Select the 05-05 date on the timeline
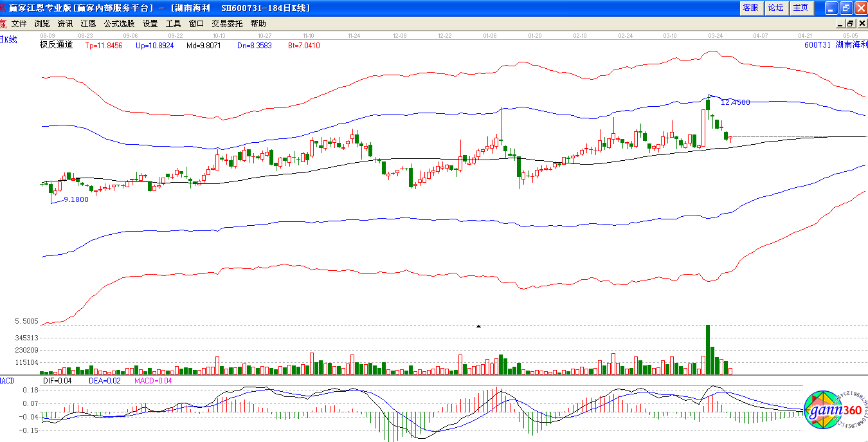Viewport: 868px width, 442px height. click(x=851, y=35)
